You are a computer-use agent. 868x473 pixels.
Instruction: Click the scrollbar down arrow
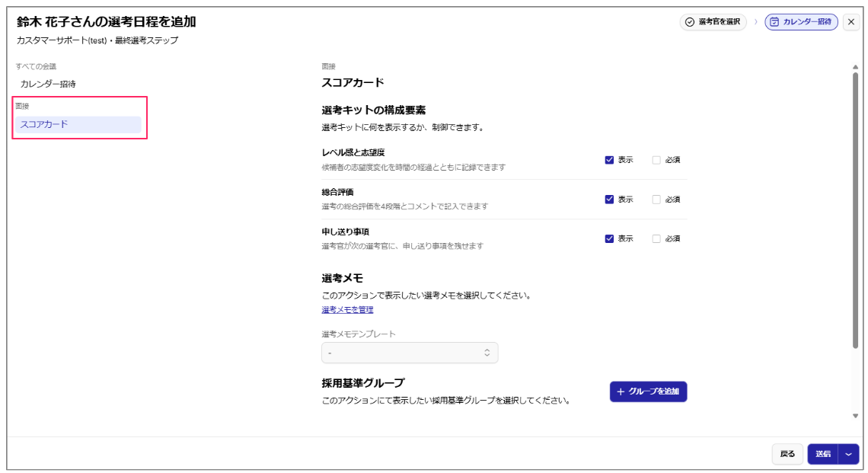point(855,416)
